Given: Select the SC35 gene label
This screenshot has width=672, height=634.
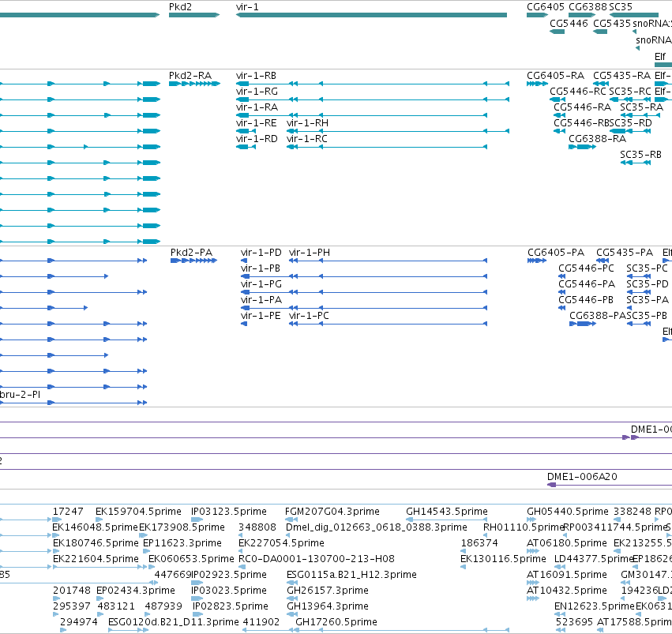Looking at the screenshot, I should (621, 7).
